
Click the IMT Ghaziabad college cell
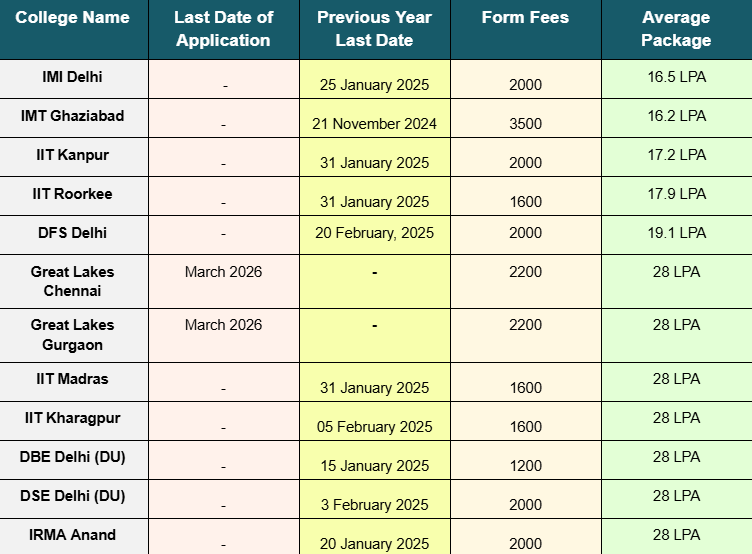coord(72,116)
